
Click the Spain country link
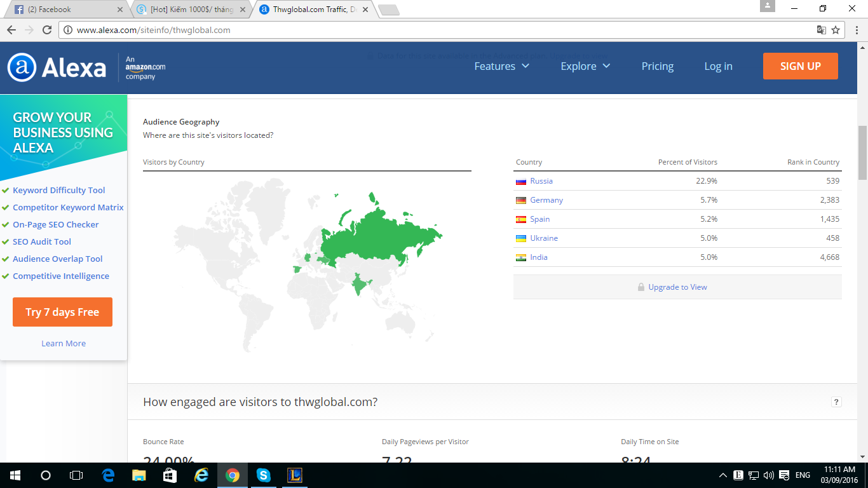pos(540,219)
